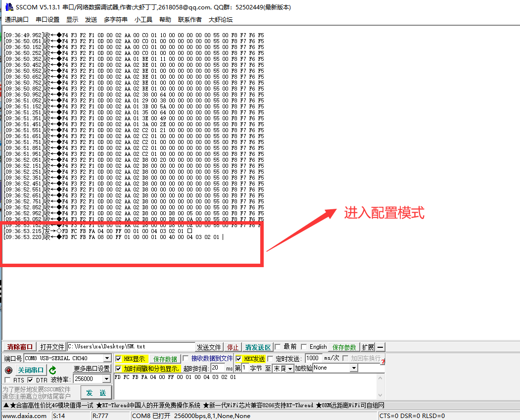Toggle 加时间戳和分包显示 checkbox
The width and height of the screenshot is (520, 420).
click(118, 369)
